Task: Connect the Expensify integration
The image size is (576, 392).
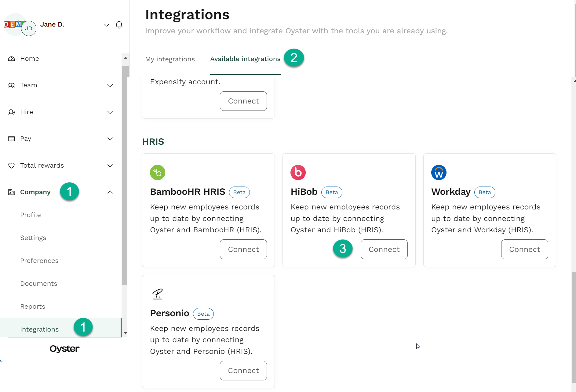Action: (x=243, y=101)
